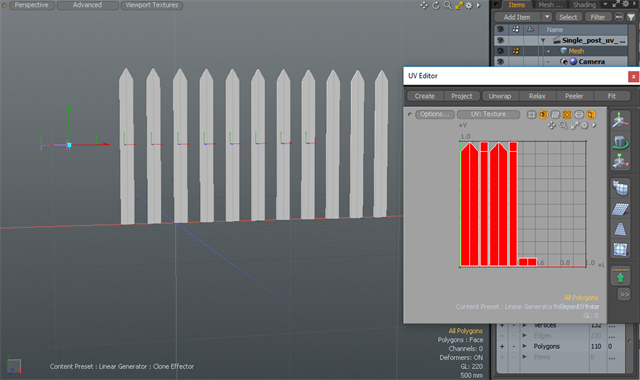Select the Mesh item in the item list
This screenshot has width=640, height=380.
[576, 51]
